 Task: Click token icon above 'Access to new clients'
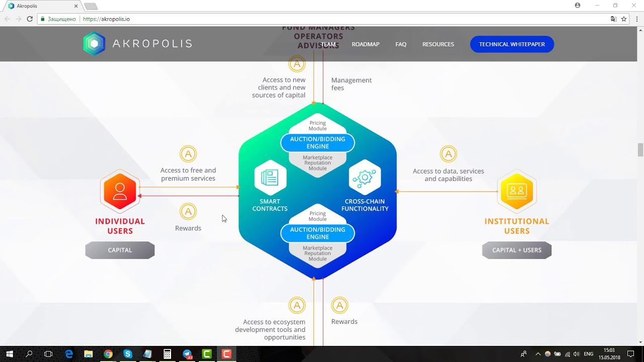pos(297,64)
